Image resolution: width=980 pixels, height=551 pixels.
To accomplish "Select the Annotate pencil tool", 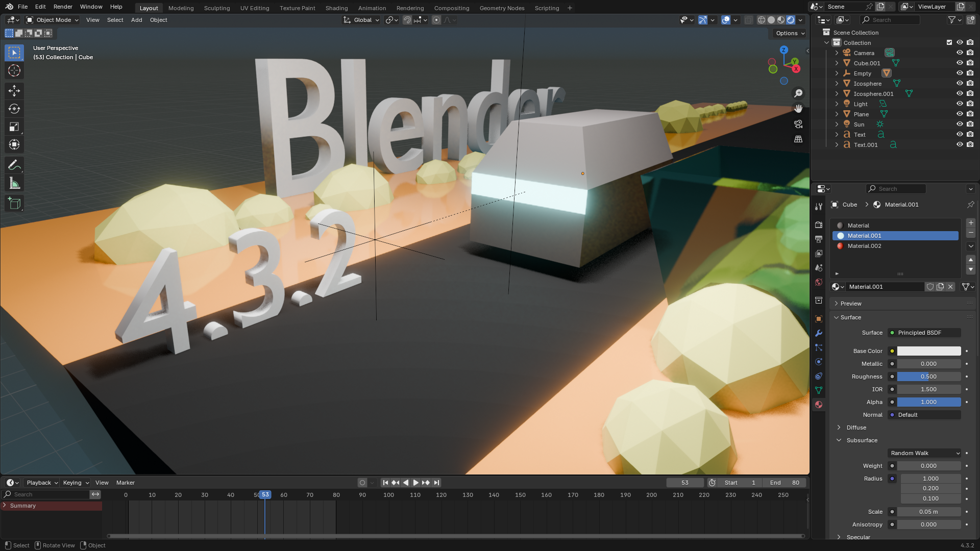I will click(14, 165).
